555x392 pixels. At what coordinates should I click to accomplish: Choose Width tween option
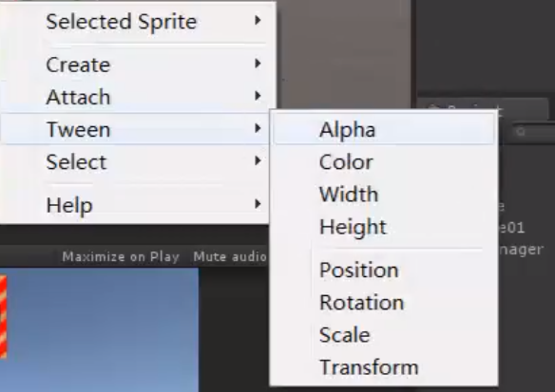point(384,194)
